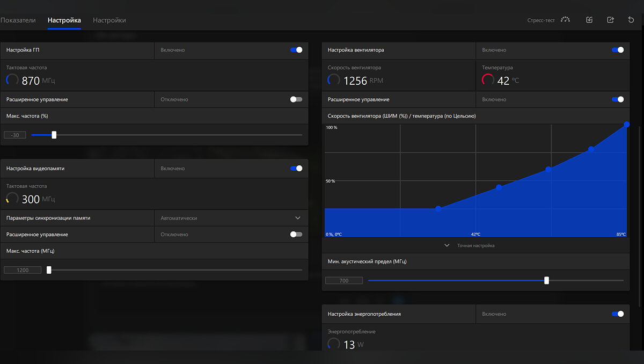Click the reset undo arrow icon

click(631, 20)
